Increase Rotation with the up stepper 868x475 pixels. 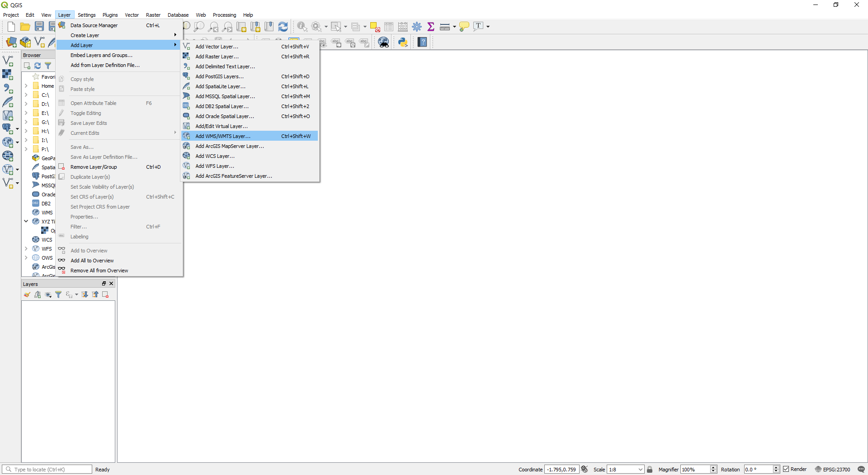(776, 467)
